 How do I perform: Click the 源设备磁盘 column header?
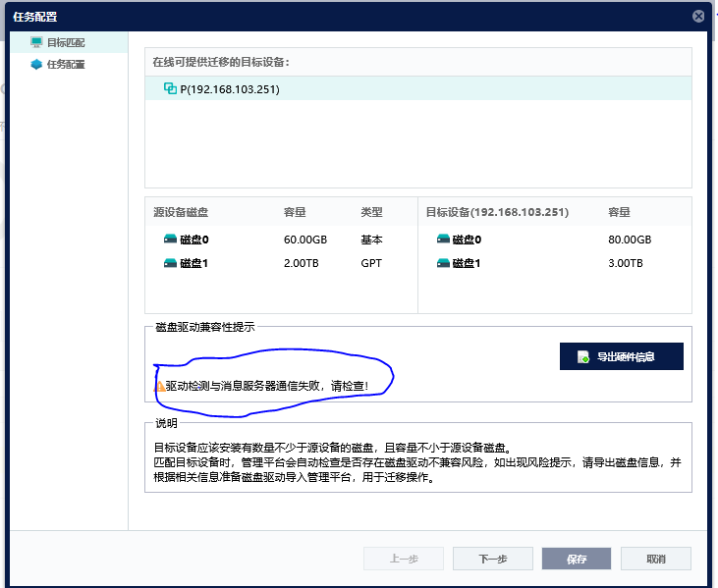(x=181, y=212)
